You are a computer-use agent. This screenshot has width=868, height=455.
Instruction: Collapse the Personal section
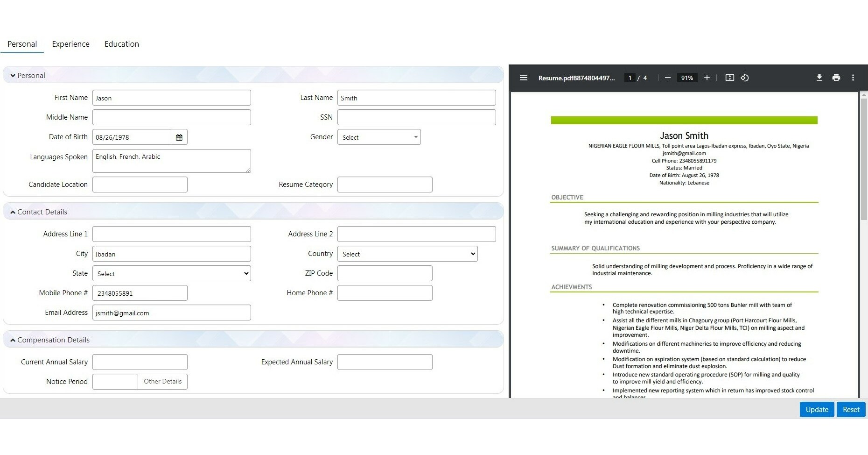13,75
